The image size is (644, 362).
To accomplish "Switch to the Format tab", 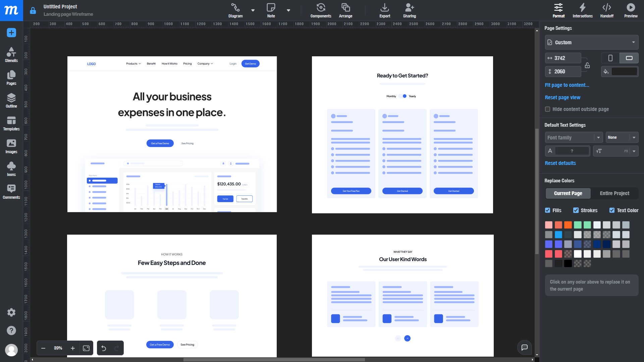I will tap(558, 10).
